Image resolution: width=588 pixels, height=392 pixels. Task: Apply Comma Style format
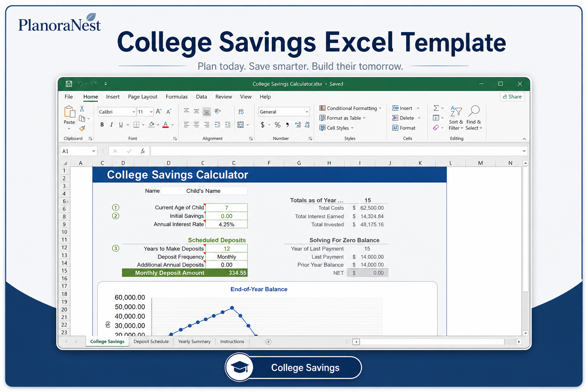click(287, 125)
